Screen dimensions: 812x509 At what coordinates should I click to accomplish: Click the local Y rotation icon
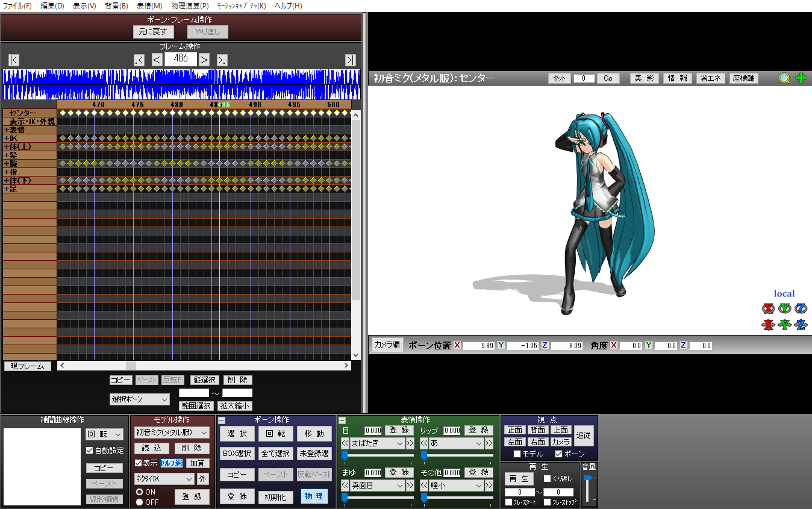(784, 308)
